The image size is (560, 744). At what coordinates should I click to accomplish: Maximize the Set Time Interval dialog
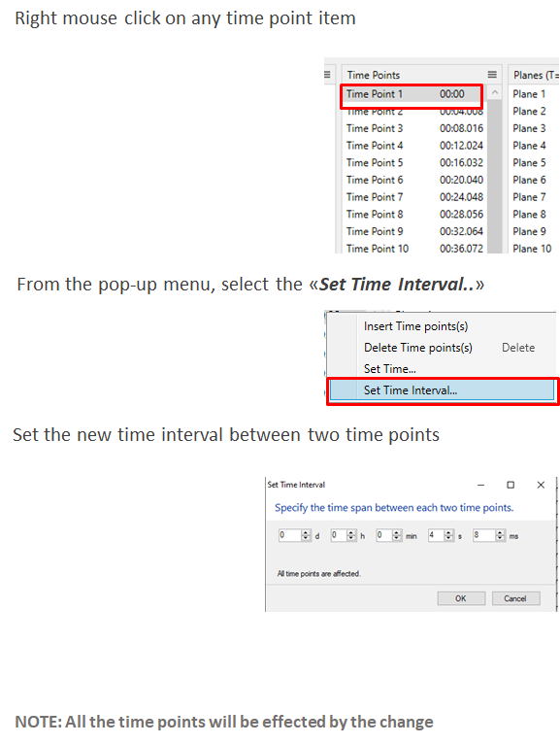(511, 485)
